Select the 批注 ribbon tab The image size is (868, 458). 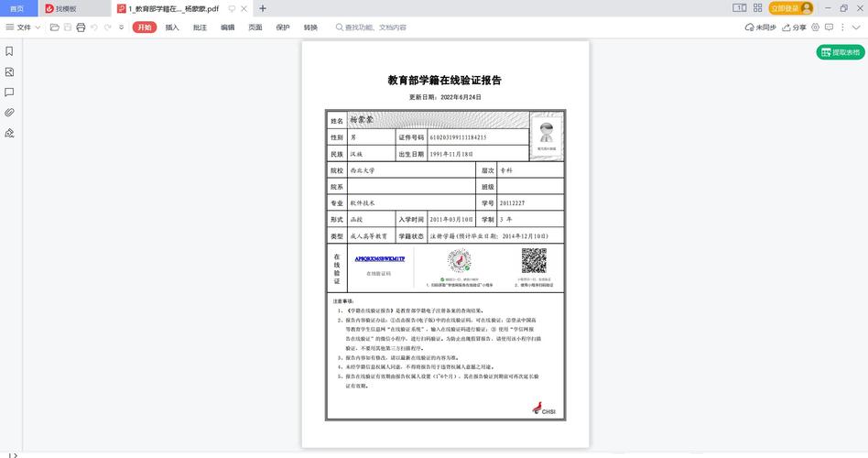(x=200, y=27)
